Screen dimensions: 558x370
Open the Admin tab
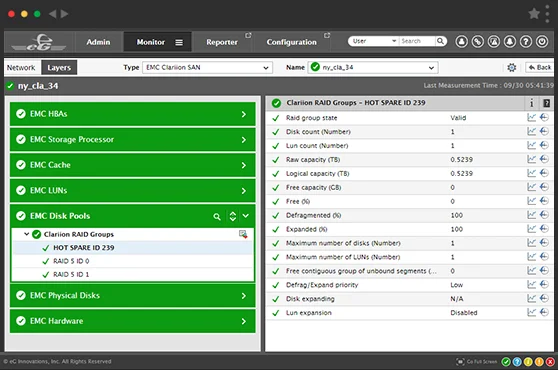tap(98, 42)
